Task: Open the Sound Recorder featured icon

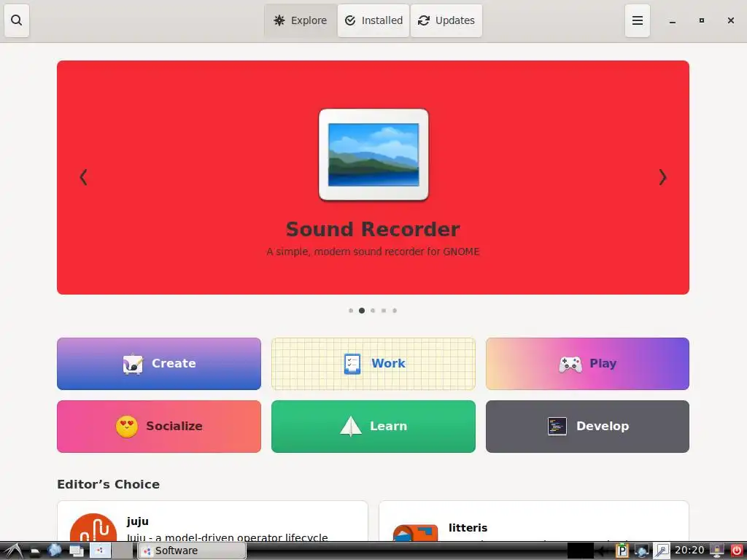Action: [373, 155]
